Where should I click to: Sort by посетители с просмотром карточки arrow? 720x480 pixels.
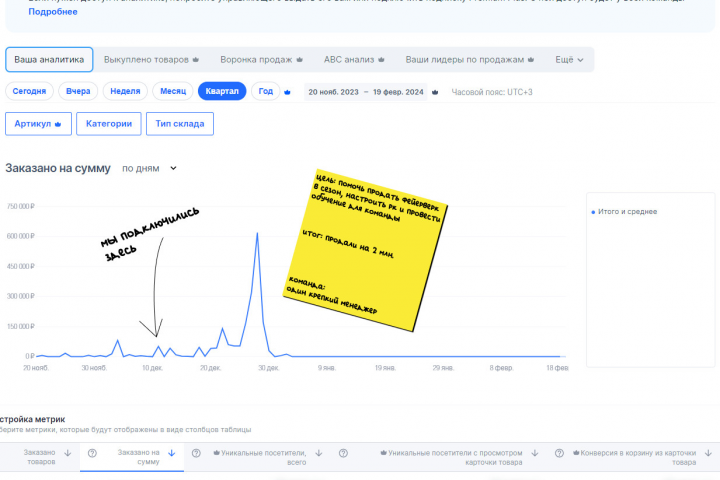click(535, 453)
